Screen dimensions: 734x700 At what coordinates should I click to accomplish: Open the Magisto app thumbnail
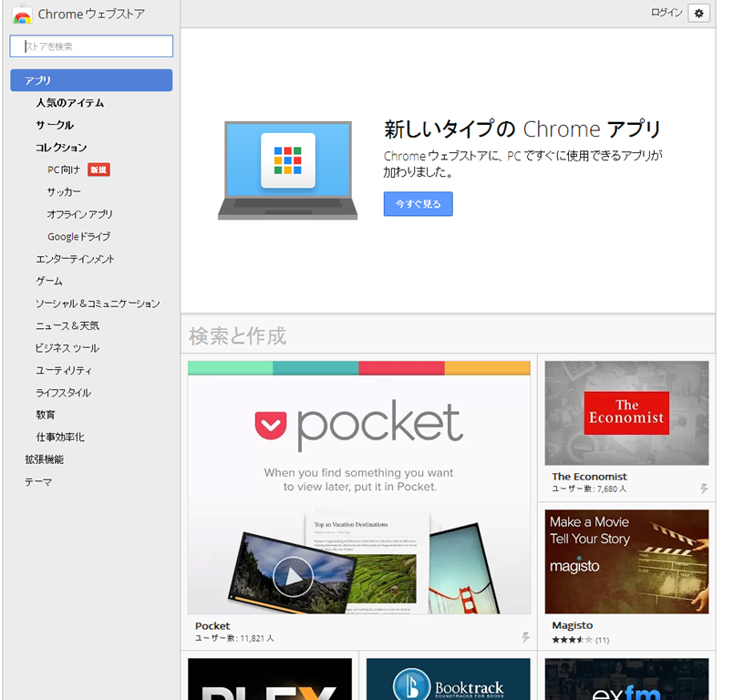tap(626, 561)
